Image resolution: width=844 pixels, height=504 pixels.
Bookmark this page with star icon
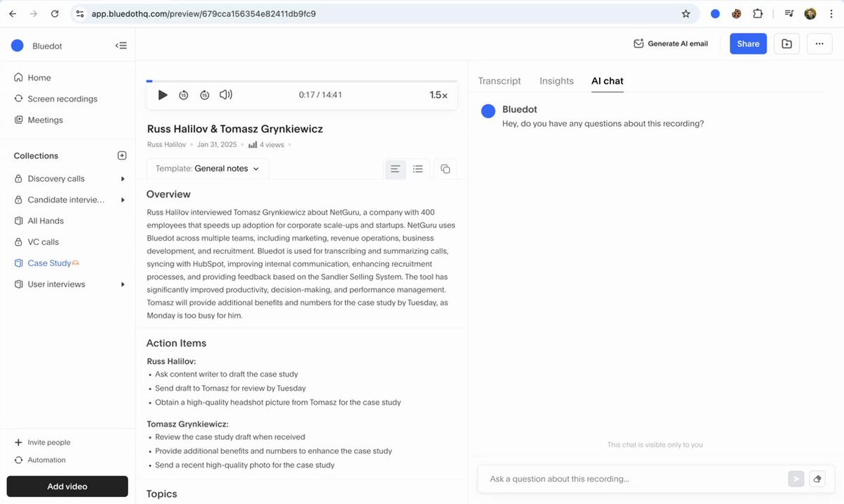685,14
